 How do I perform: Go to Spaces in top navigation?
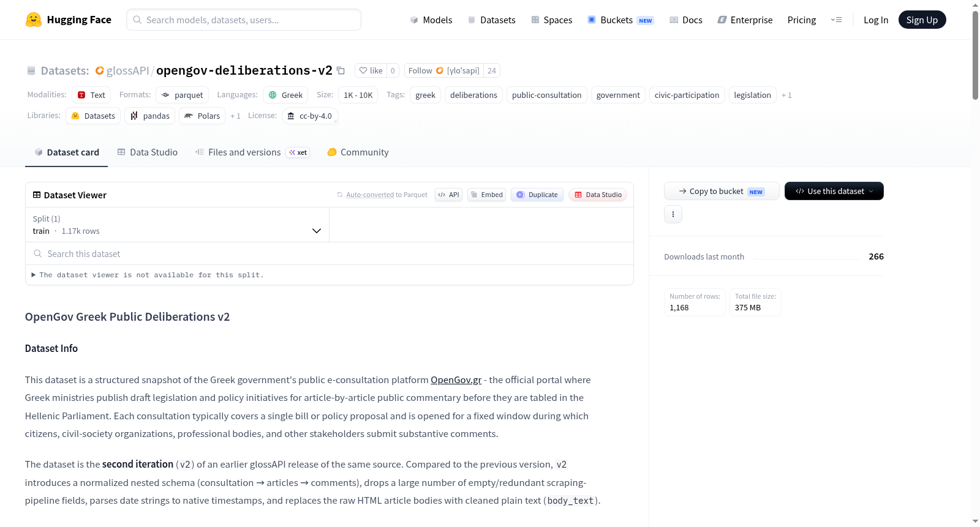click(x=552, y=20)
